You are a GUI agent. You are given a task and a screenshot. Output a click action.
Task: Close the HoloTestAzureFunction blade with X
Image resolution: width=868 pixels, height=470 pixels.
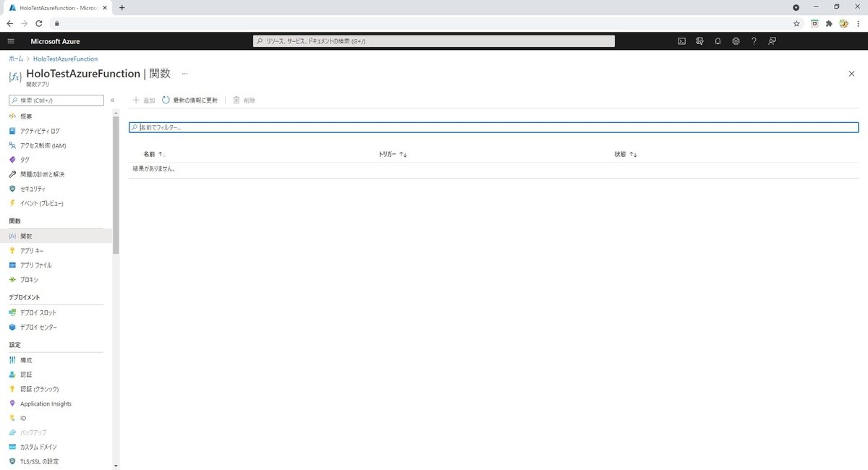coord(851,74)
